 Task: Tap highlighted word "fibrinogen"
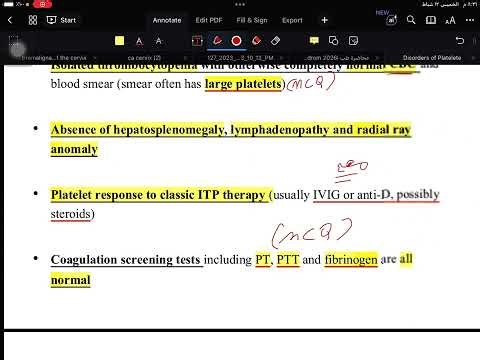click(351, 260)
